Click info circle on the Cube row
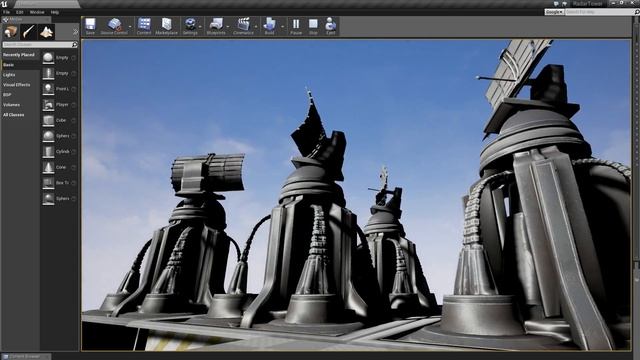The width and height of the screenshot is (640, 360). (74, 120)
